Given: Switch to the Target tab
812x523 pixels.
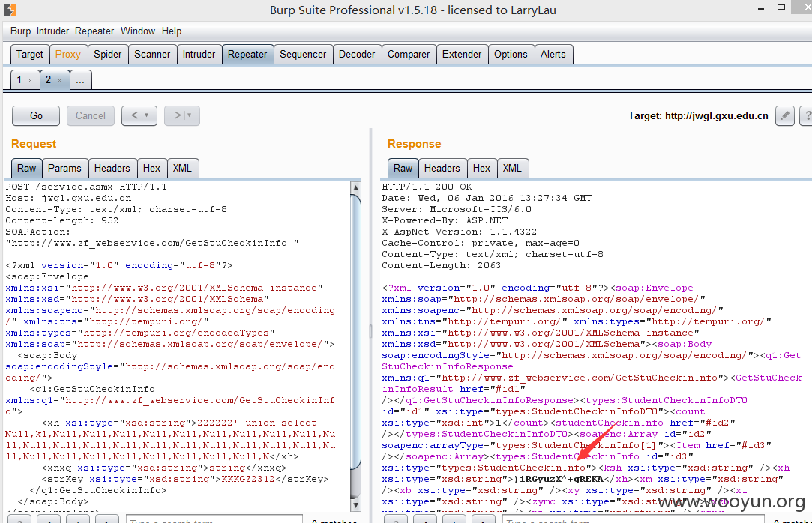Looking at the screenshot, I should pyautogui.click(x=29, y=54).
